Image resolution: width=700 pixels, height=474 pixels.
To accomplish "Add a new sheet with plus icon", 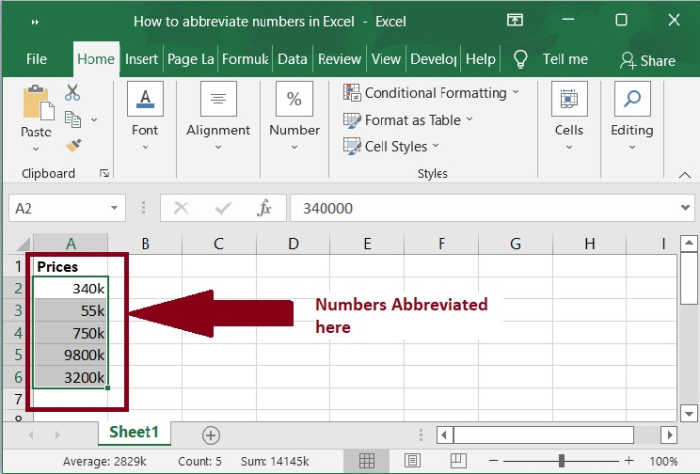I will coord(210,435).
